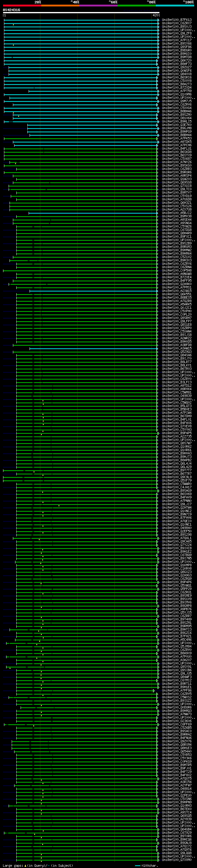
Task: Select hit label UniRef100_B8BH46
Action: click(177, 111)
